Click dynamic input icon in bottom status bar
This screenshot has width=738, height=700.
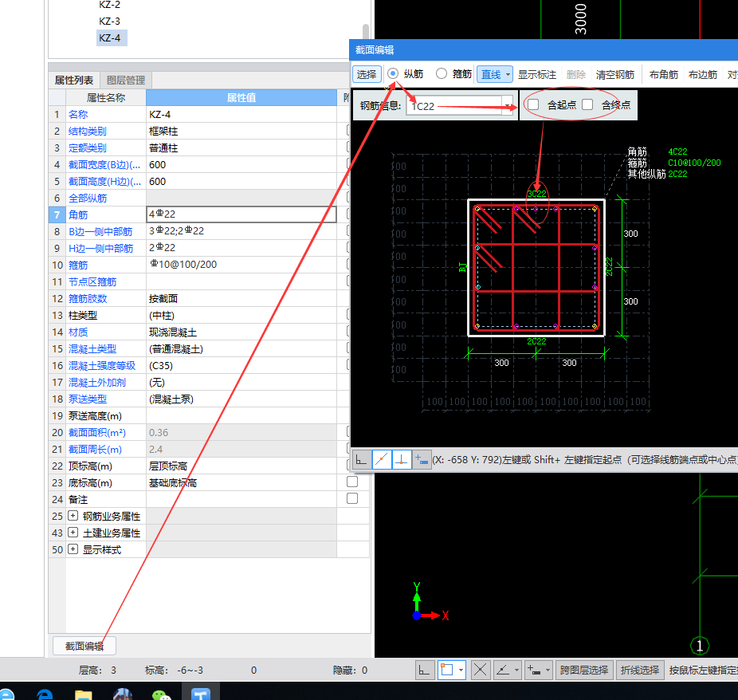click(534, 670)
